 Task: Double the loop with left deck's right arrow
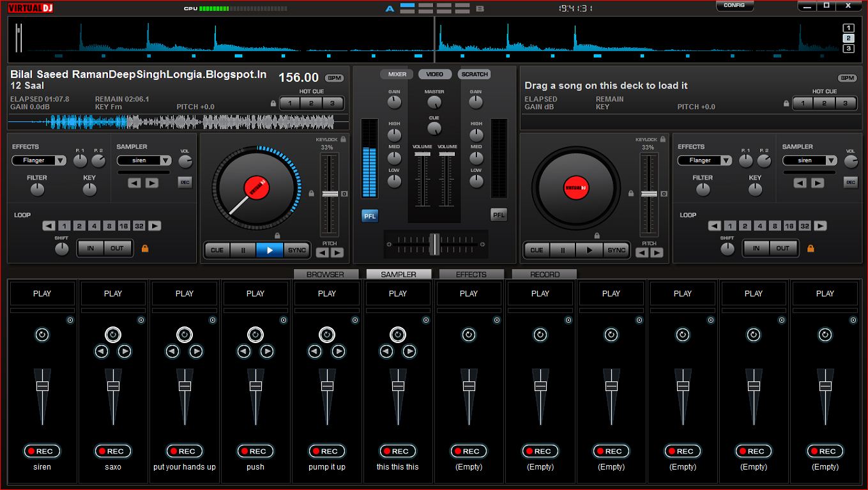click(x=155, y=226)
